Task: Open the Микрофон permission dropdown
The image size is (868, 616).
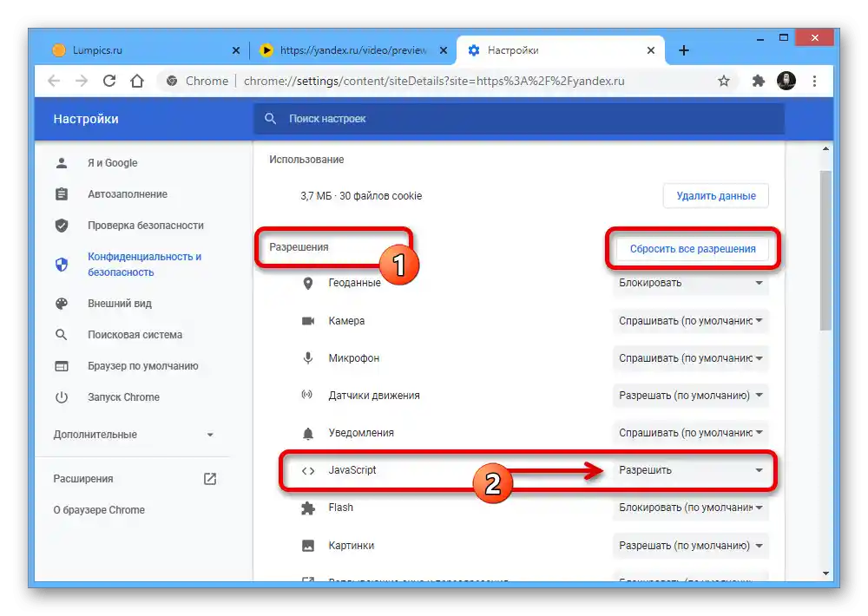Action: coord(690,358)
